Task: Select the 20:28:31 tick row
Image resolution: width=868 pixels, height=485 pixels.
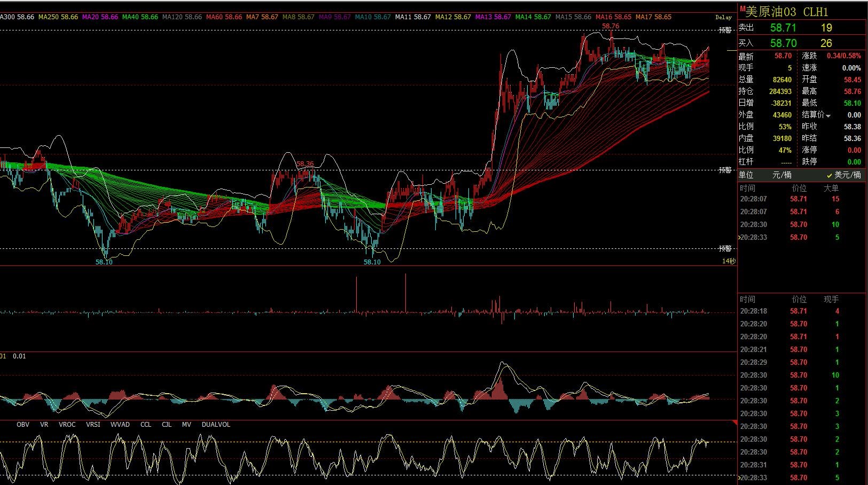Action: [x=801, y=465]
